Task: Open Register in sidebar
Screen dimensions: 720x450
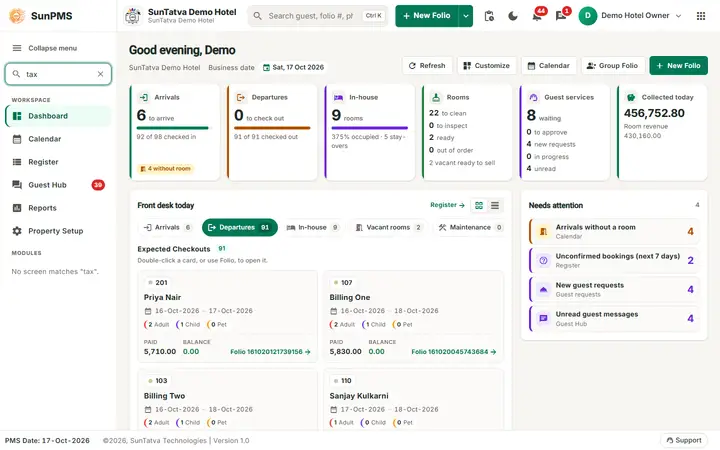Action: click(58, 162)
